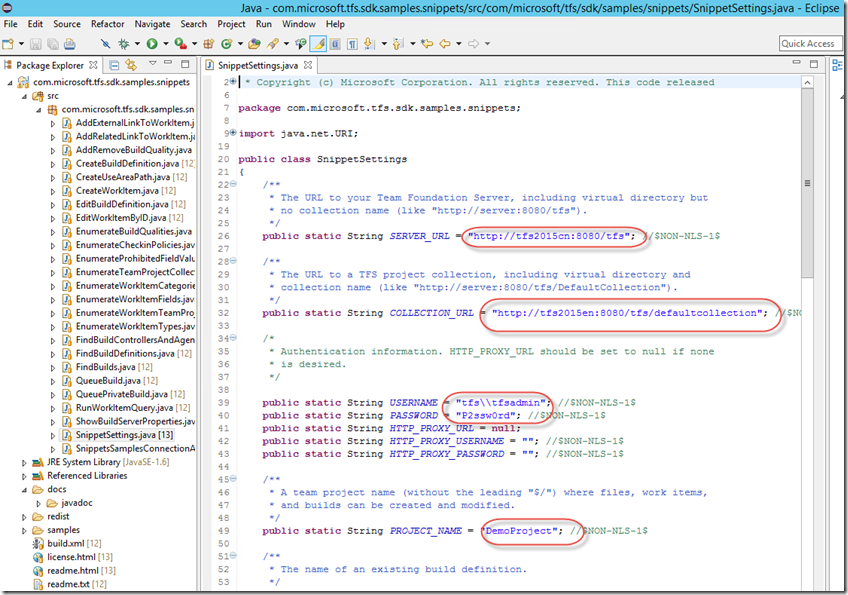Screen dimensions: 848x595
Task: Open the Source menu
Action: click(67, 24)
